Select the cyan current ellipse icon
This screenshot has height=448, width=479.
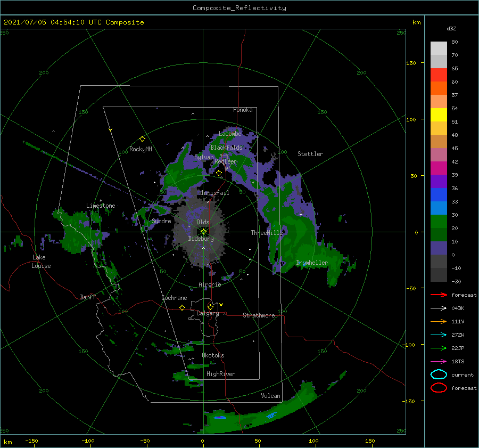click(439, 374)
